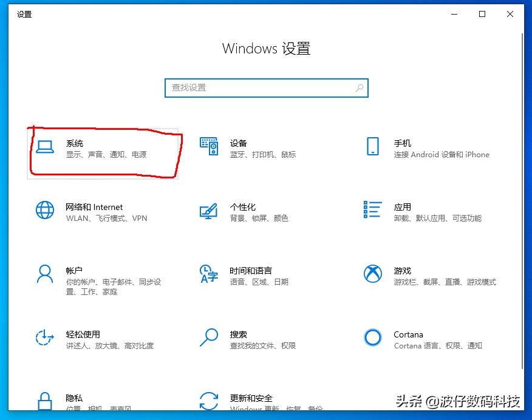Image resolution: width=532 pixels, height=420 pixels.
Task: Click the 设置 window title label
Action: [24, 14]
